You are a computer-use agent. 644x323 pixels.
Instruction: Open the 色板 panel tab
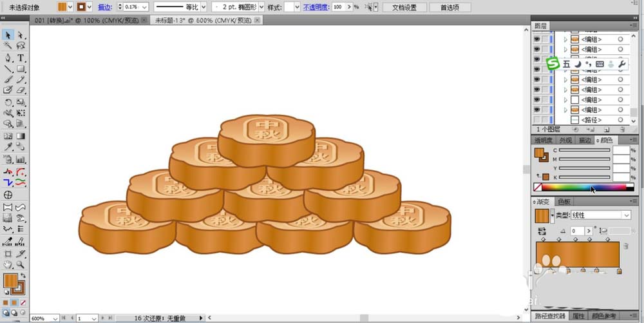coord(564,202)
